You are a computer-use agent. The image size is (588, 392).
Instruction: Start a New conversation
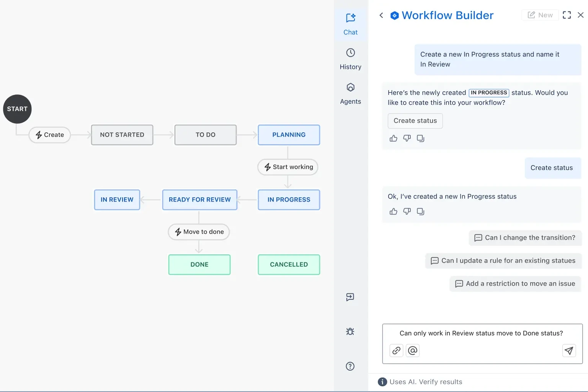coord(540,15)
